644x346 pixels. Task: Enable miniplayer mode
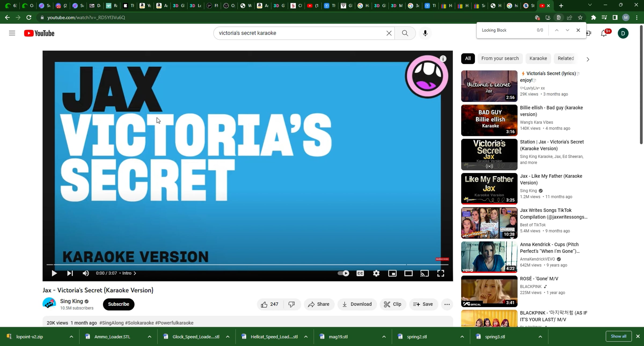[x=392, y=273]
